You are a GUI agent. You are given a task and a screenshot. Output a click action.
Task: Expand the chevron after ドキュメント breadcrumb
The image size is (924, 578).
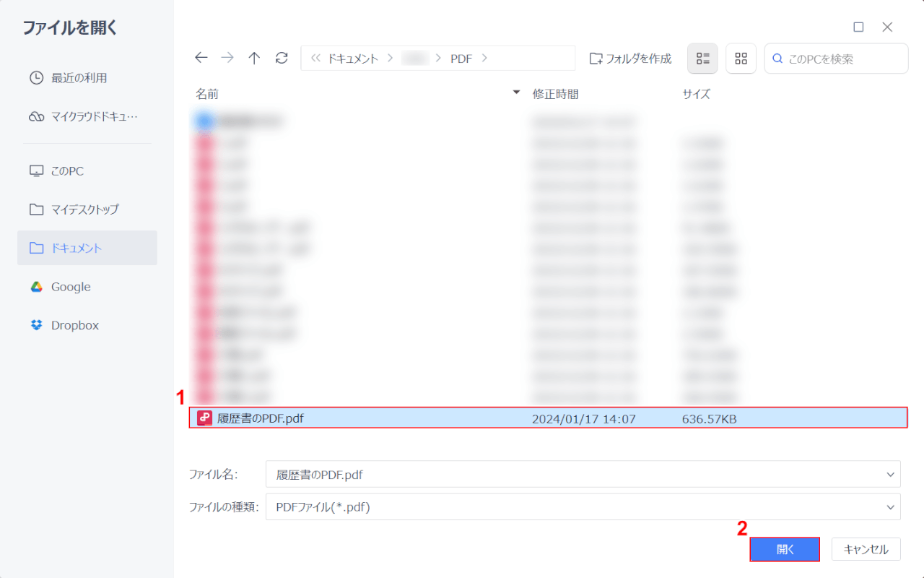click(x=391, y=59)
